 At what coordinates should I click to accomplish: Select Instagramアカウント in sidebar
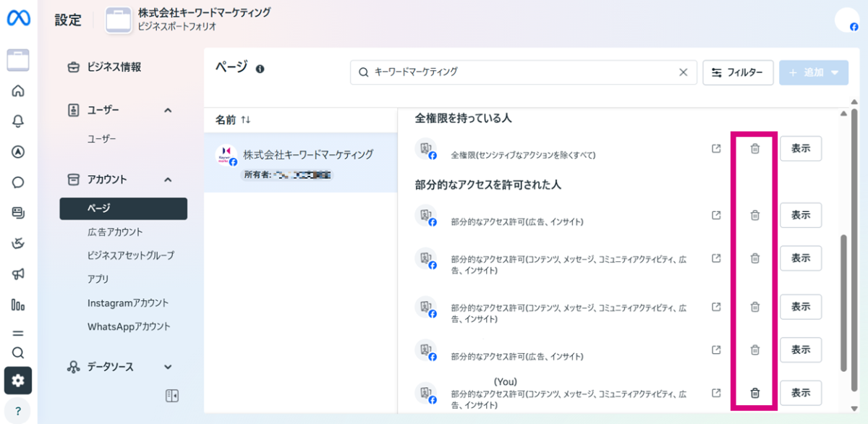click(x=127, y=303)
